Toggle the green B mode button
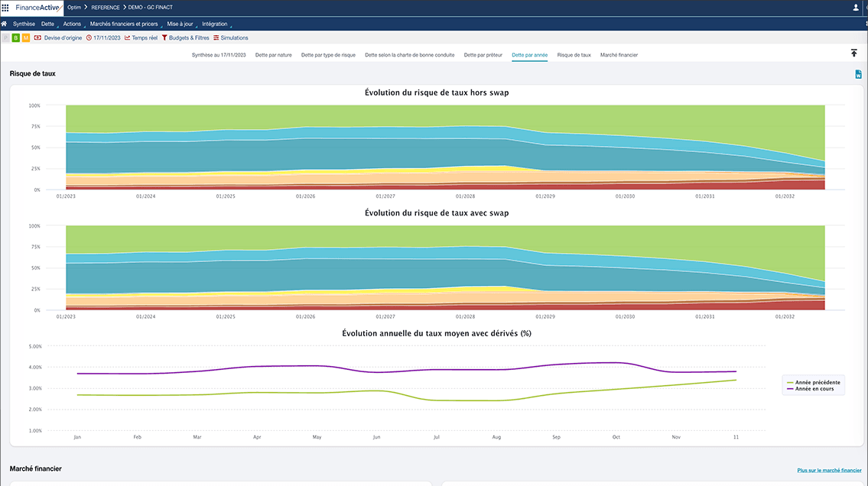The height and width of the screenshot is (486, 868). [16, 37]
